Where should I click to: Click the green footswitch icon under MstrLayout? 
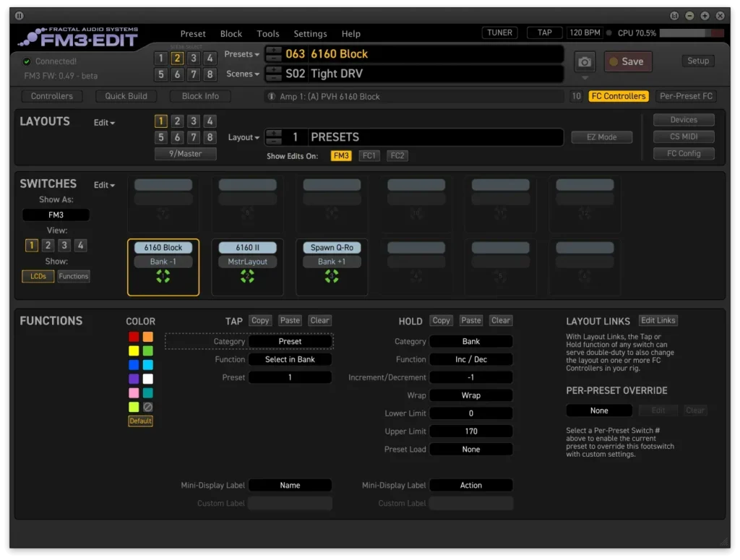tap(247, 276)
